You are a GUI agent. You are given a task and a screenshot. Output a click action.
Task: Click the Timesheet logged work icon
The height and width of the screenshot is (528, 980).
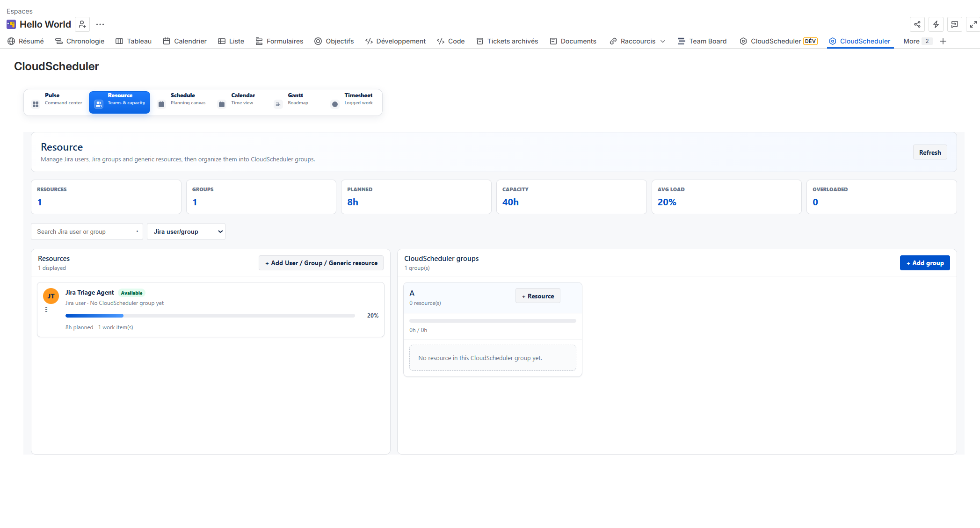pos(335,104)
